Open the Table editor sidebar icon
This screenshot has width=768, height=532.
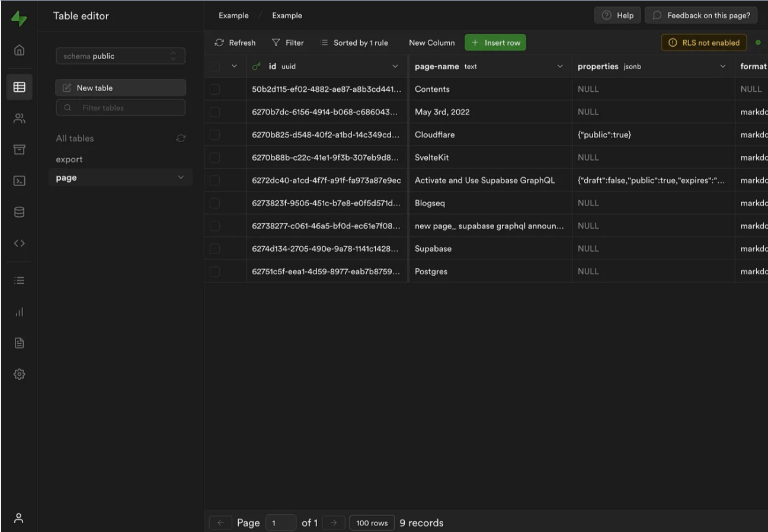(x=19, y=87)
